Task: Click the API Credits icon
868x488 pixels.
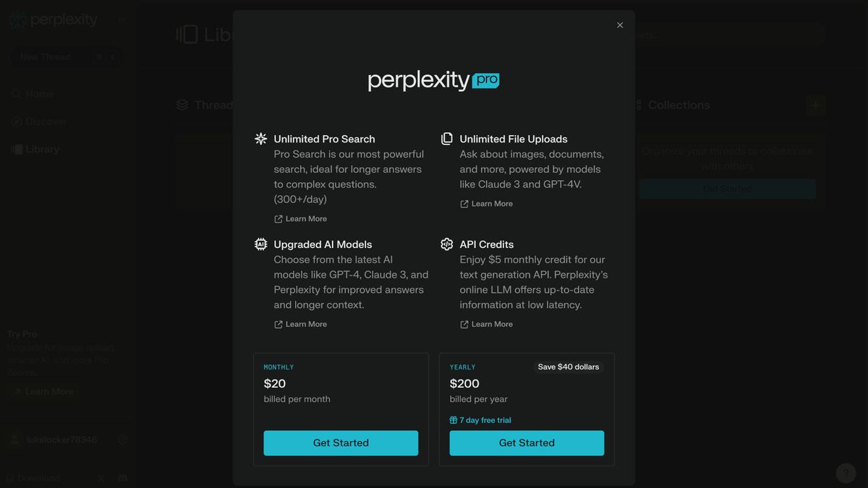Action: tap(447, 244)
